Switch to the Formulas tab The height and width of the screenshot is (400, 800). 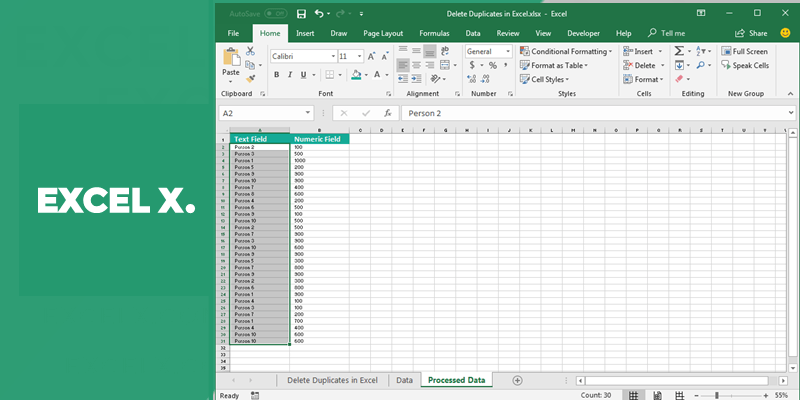[x=434, y=33]
